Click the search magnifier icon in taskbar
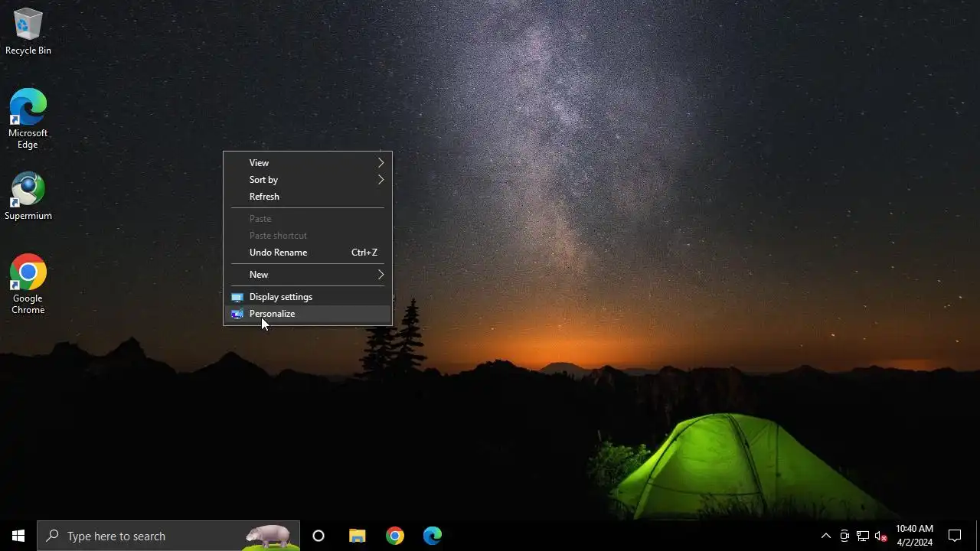The width and height of the screenshot is (980, 551). pos(52,536)
